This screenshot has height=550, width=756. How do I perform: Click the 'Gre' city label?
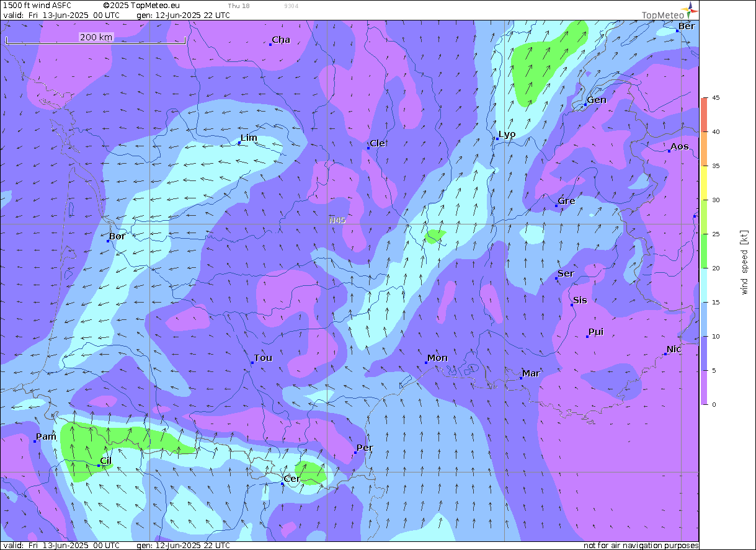(566, 201)
